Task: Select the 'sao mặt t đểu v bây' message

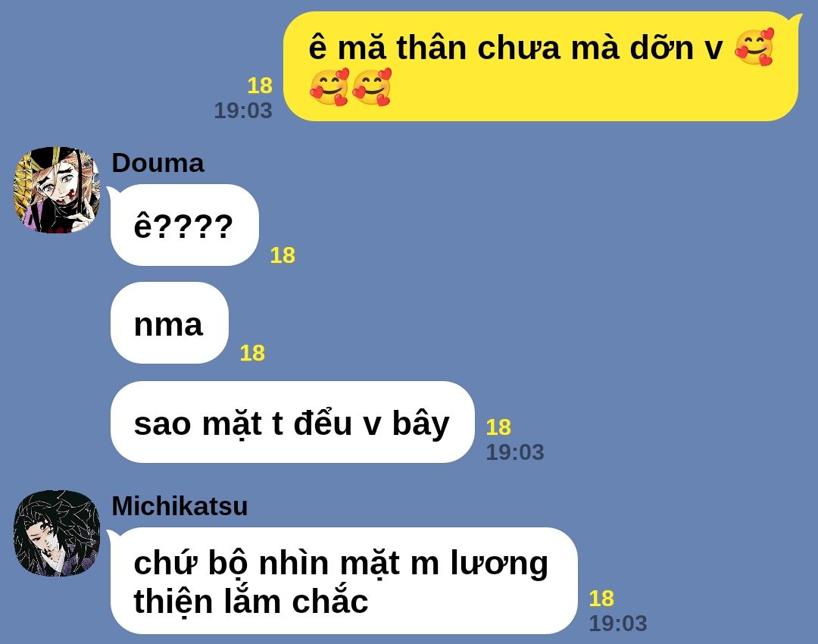Action: pos(292,422)
